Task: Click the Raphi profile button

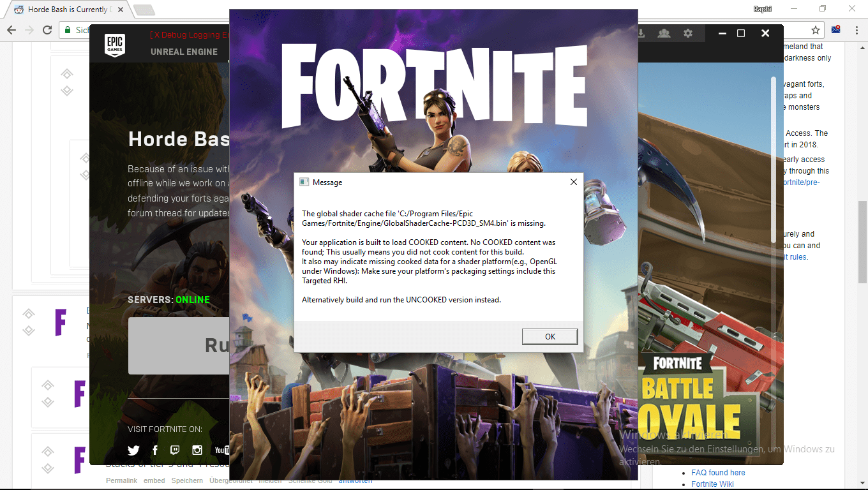Action: click(763, 9)
